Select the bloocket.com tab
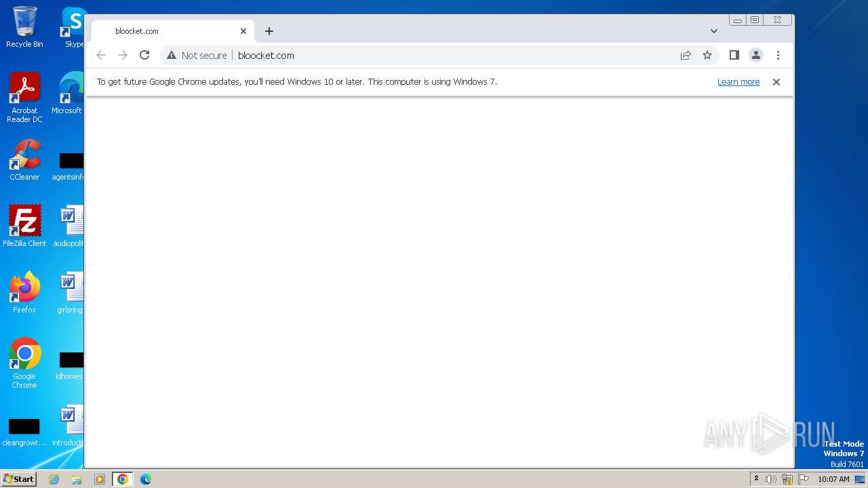The height and width of the screenshot is (488, 868). pos(173,31)
